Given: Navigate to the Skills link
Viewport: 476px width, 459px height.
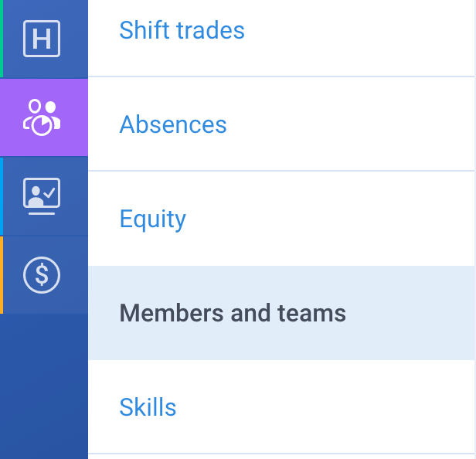Looking at the screenshot, I should 148,406.
